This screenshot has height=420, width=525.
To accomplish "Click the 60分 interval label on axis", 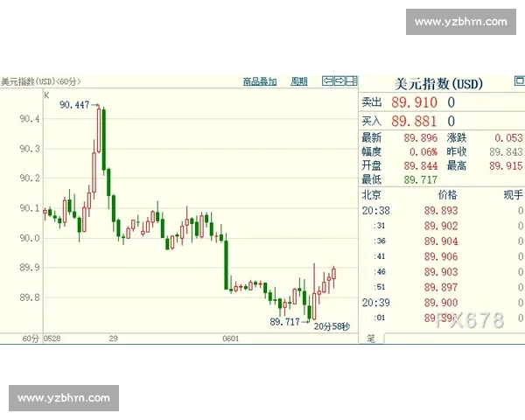I will click(31, 339).
